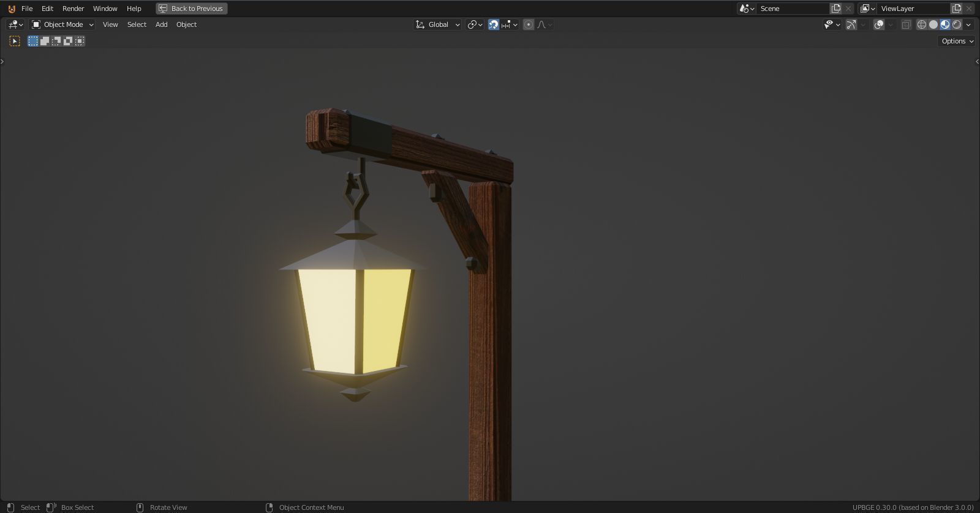Open the Global transform orientation dropdown
This screenshot has width=980, height=513.
click(x=437, y=24)
